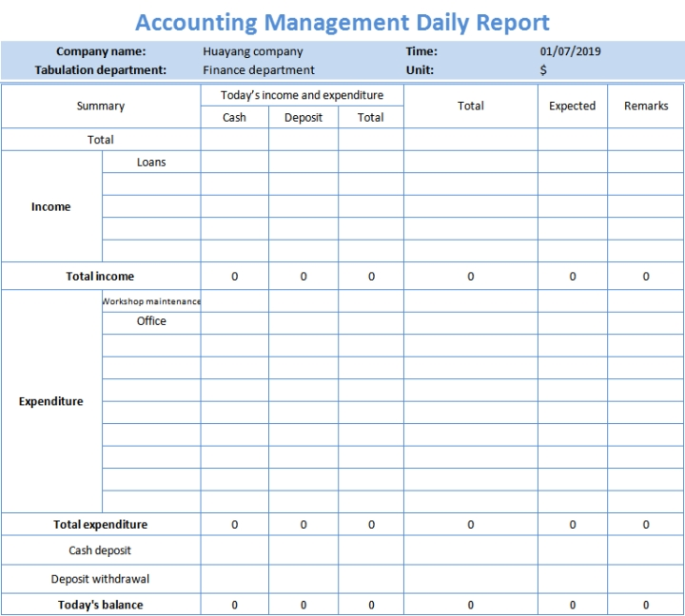
Task: Click the Summary header cell
Action: point(101,106)
